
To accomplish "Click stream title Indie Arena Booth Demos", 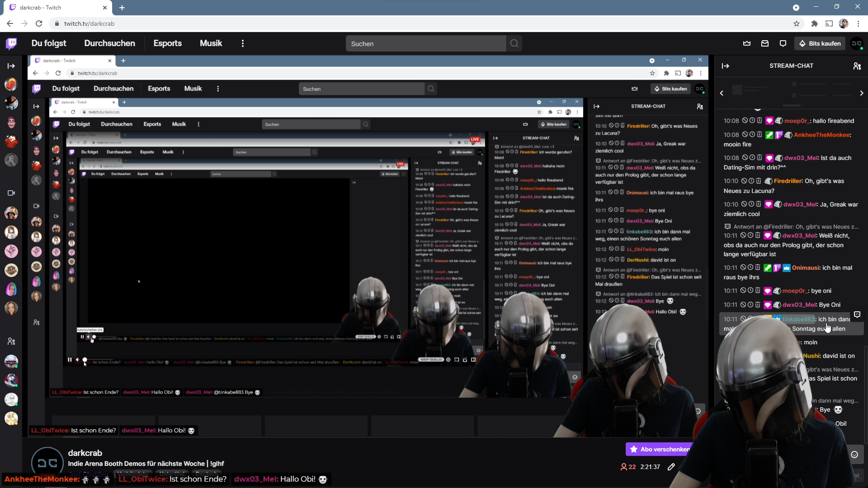I will (146, 464).
